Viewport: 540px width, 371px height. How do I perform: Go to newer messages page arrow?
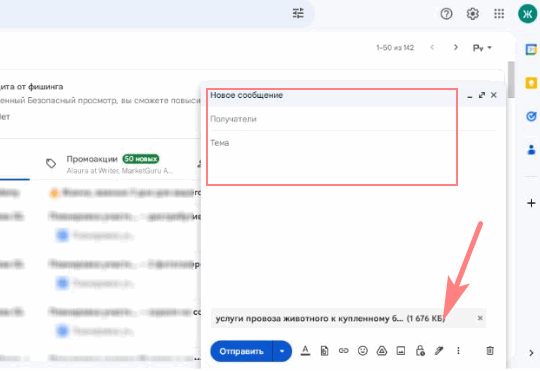[432, 47]
